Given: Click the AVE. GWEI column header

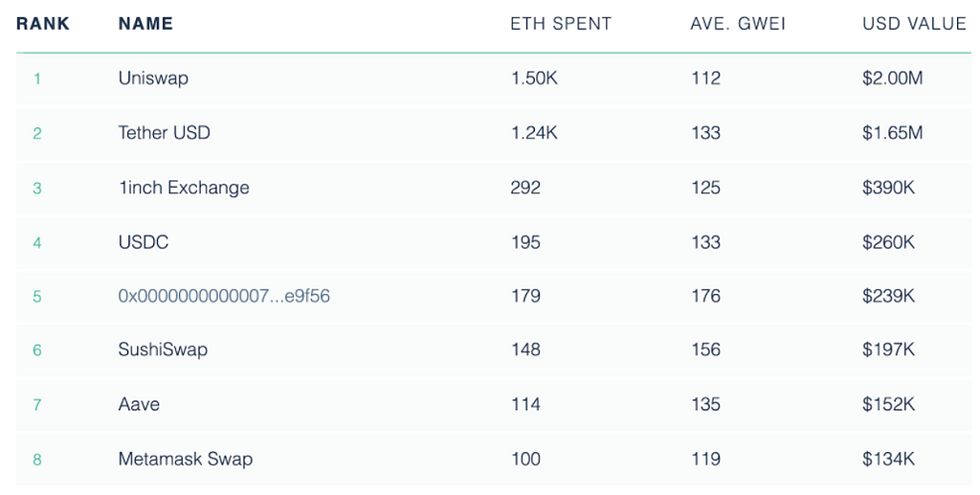Looking at the screenshot, I should (x=738, y=24).
